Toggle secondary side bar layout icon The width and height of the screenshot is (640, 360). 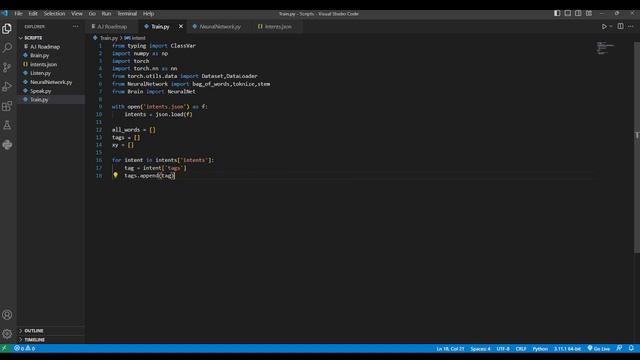(578, 13)
